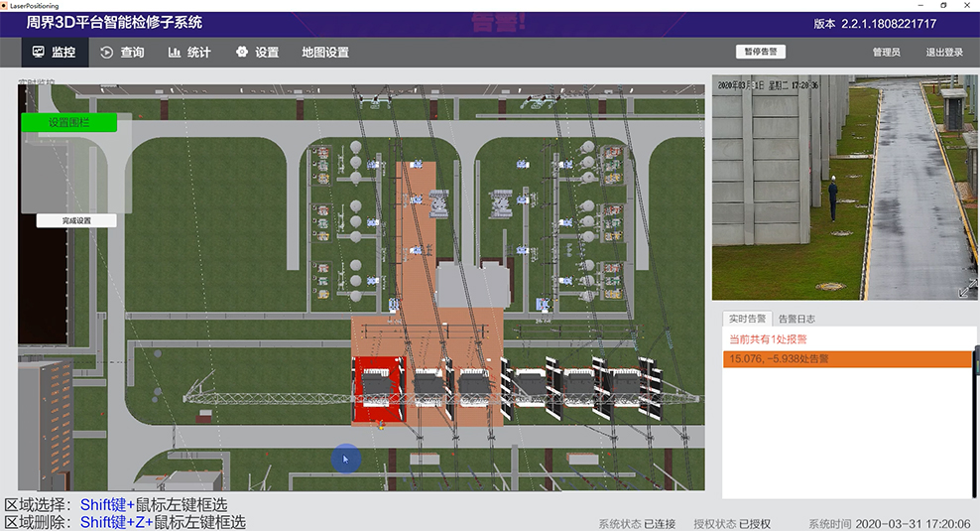Open the 地图设置 map settings menu
The width and height of the screenshot is (980, 531).
click(x=324, y=53)
